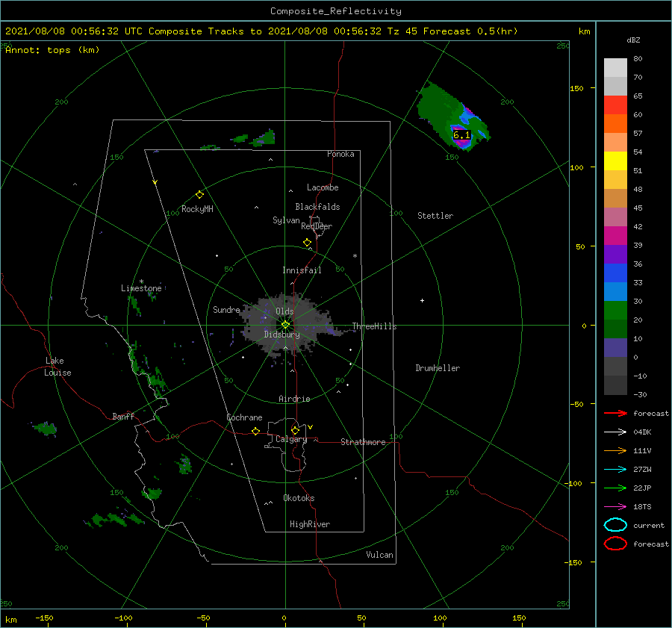Click the red forecast arrow in legend
This screenshot has width=672, height=628.
(x=615, y=413)
